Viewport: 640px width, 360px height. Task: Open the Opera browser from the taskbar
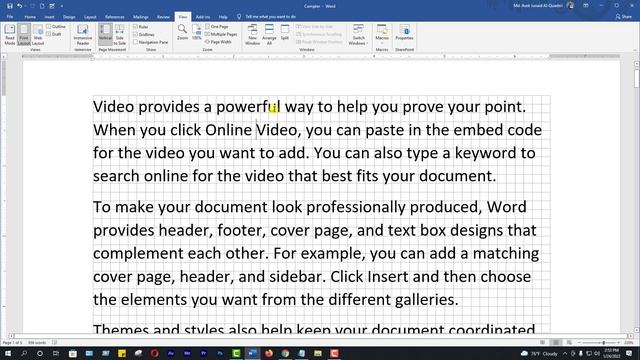click(154, 353)
